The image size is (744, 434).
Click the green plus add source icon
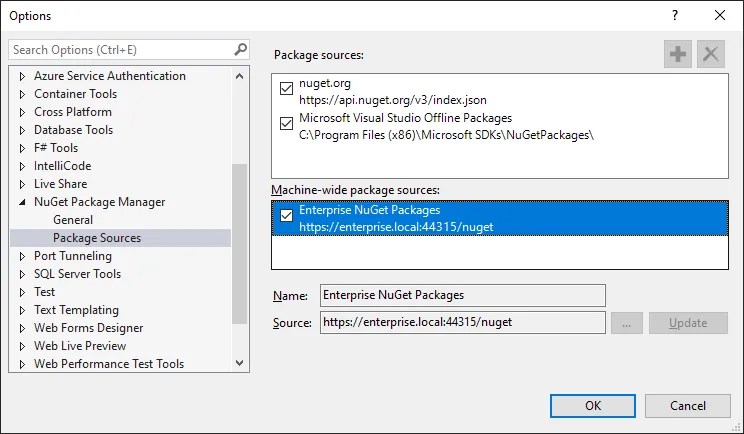[678, 55]
